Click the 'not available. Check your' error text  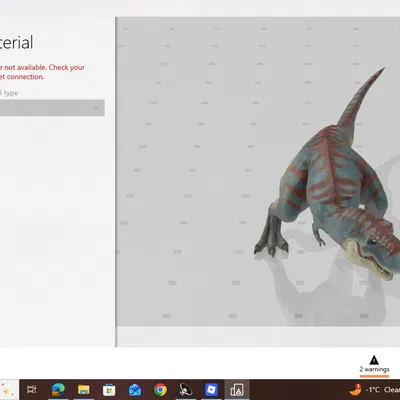tap(44, 67)
